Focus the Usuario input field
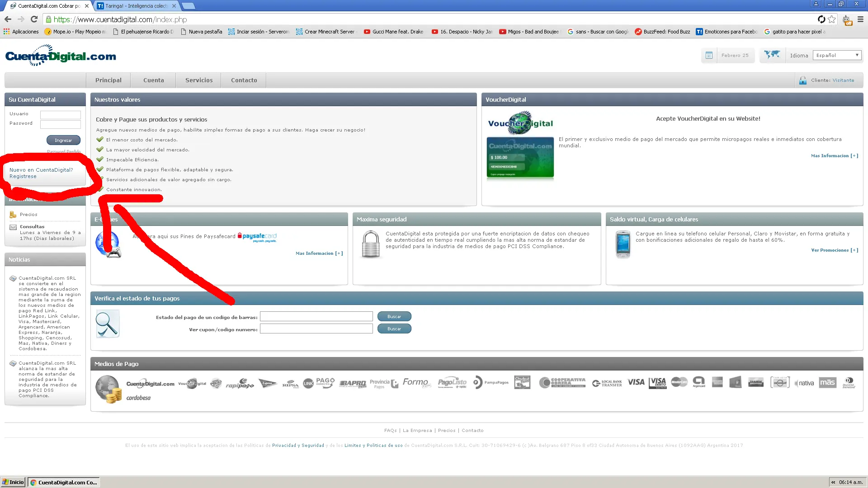The image size is (868, 488). click(x=61, y=115)
